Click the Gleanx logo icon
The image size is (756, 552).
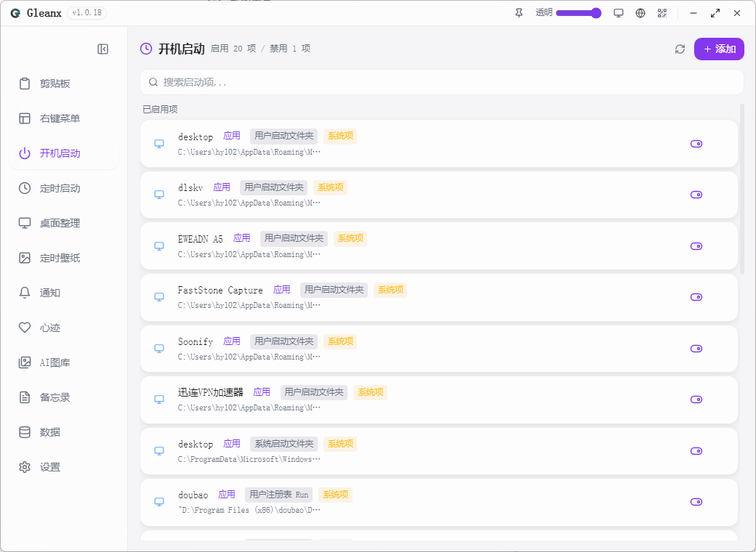coord(15,13)
